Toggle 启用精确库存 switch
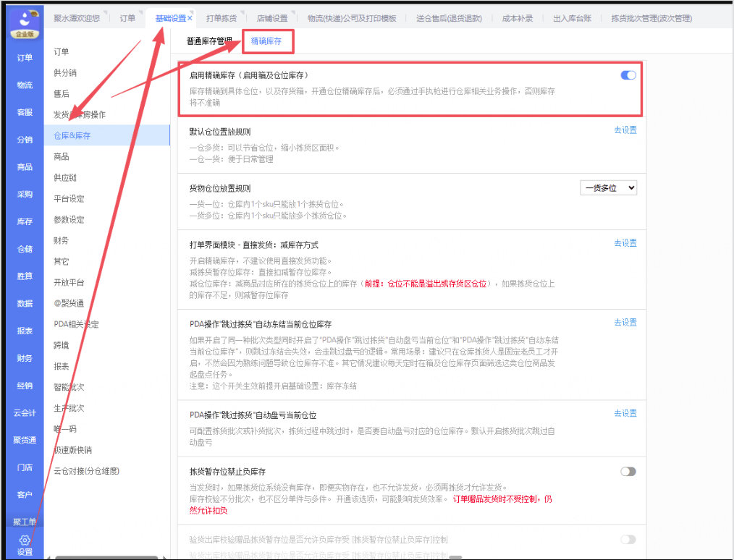734x560 pixels. 628,75
